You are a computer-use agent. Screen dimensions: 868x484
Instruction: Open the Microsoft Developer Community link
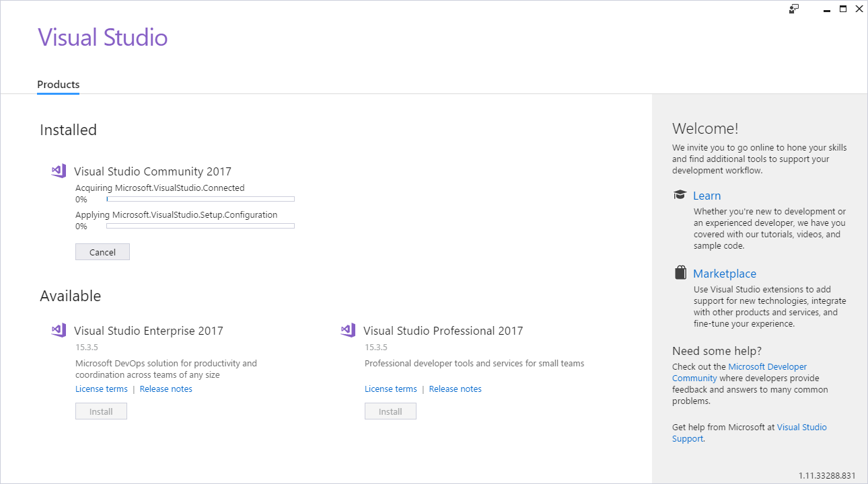(x=739, y=372)
